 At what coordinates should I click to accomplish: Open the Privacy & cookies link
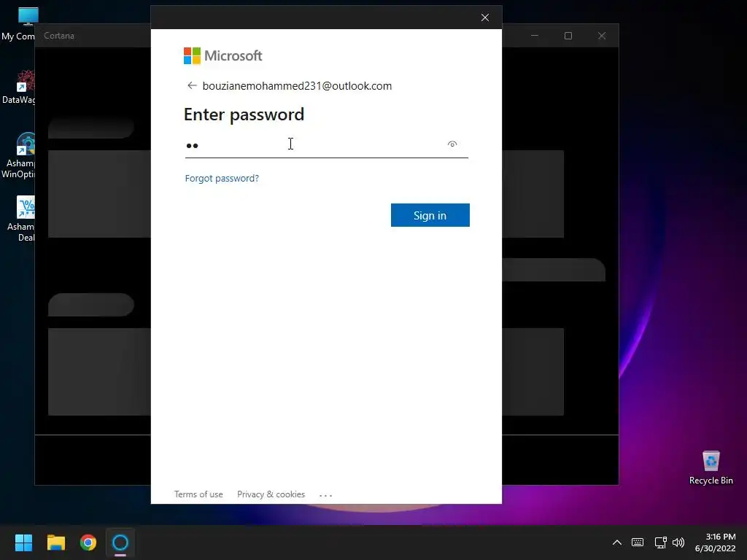coord(271,494)
